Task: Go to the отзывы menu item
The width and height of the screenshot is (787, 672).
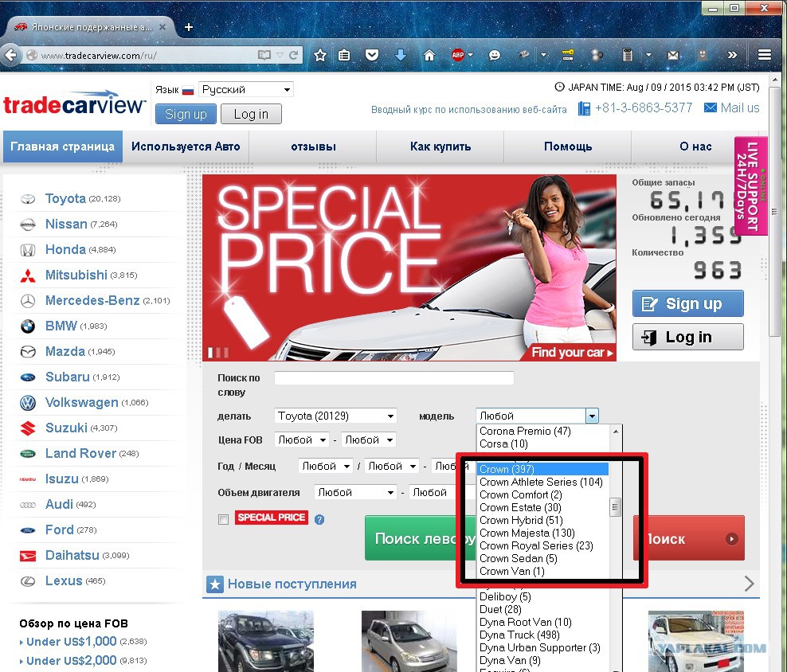Action: point(313,147)
